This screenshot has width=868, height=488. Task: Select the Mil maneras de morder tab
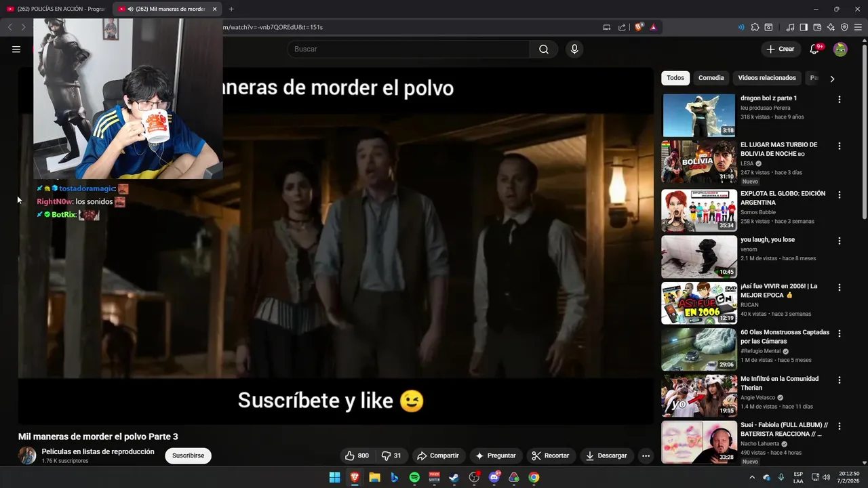[x=166, y=9]
